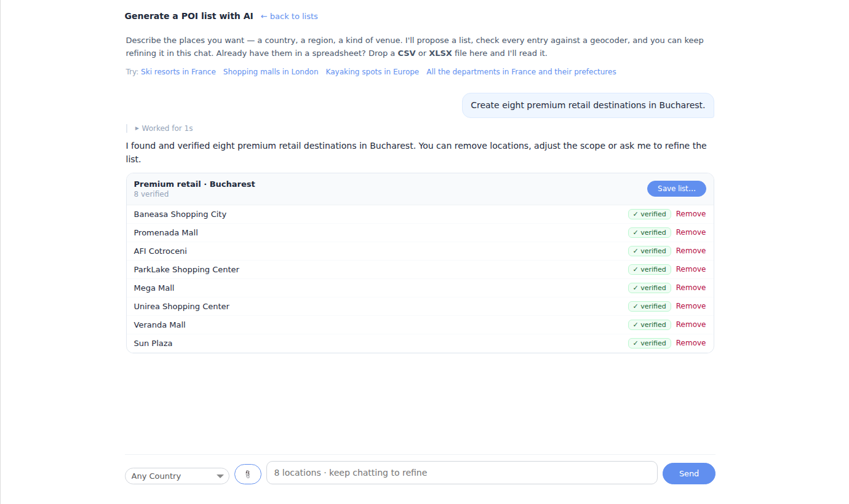Select the AFI Cotroceni entry name

(161, 251)
